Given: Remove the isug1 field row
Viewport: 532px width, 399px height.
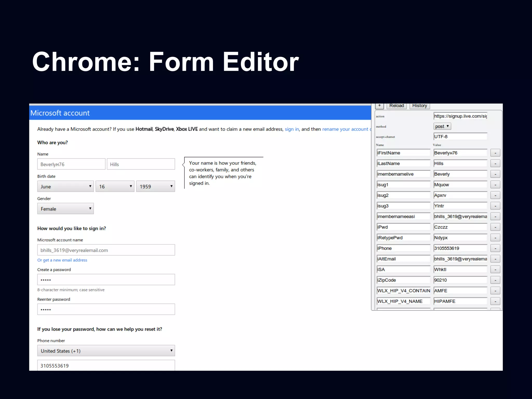Looking at the screenshot, I should click(x=495, y=185).
